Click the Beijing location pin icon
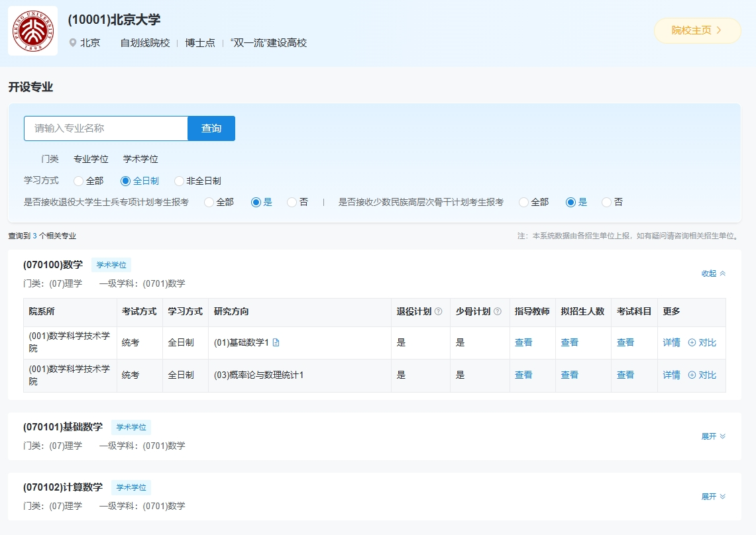756x535 pixels. tap(73, 43)
